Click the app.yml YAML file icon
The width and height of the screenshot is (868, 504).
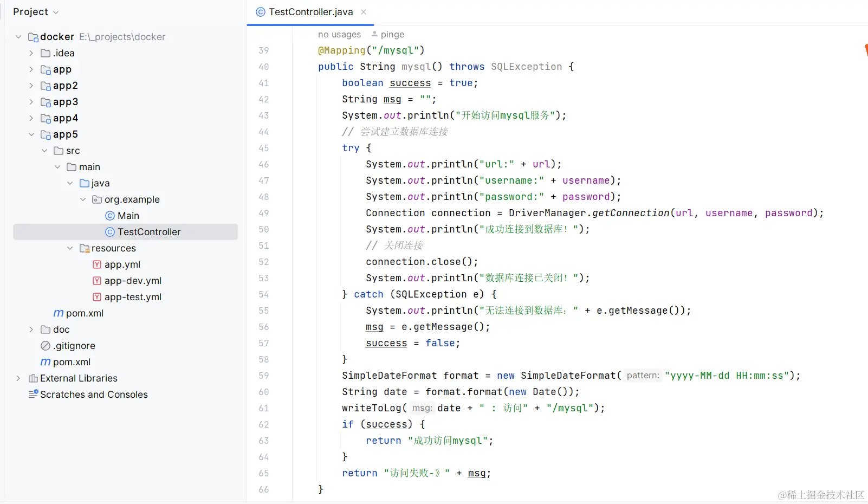(97, 264)
